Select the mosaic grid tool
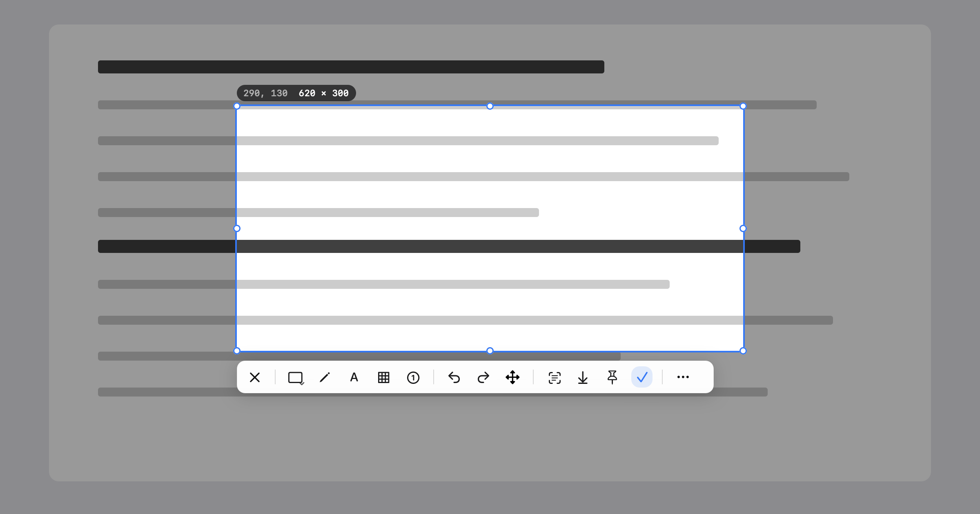The image size is (980, 514). [383, 377]
